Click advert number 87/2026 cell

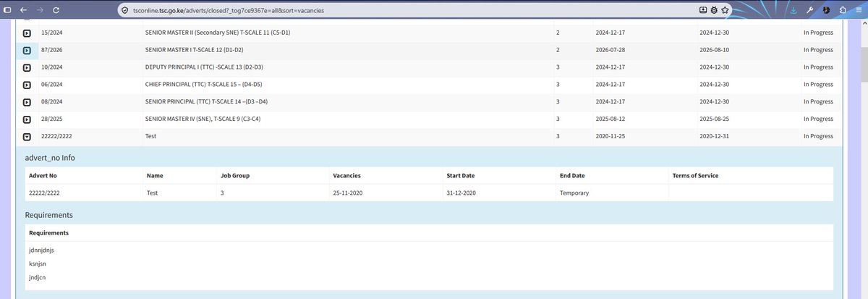[52, 50]
